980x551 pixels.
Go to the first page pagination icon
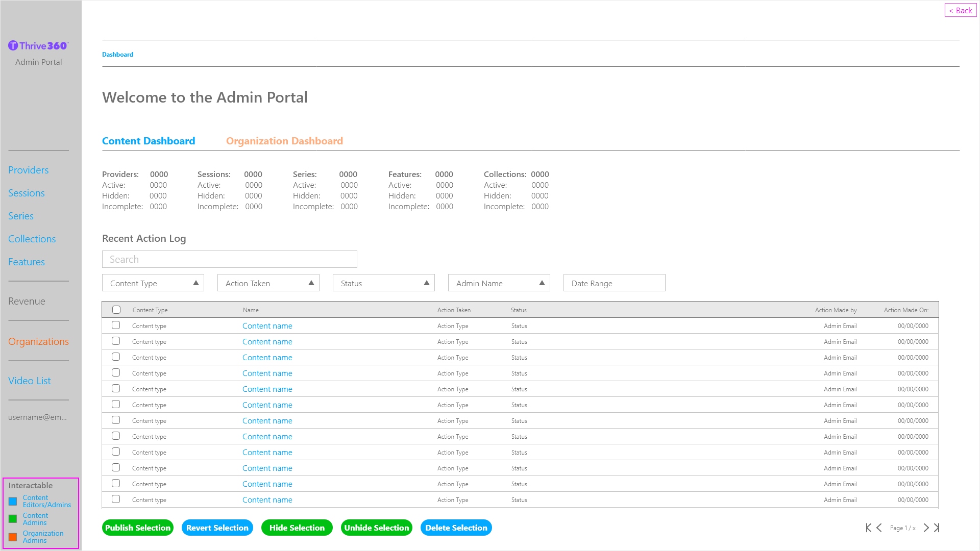[x=868, y=528]
